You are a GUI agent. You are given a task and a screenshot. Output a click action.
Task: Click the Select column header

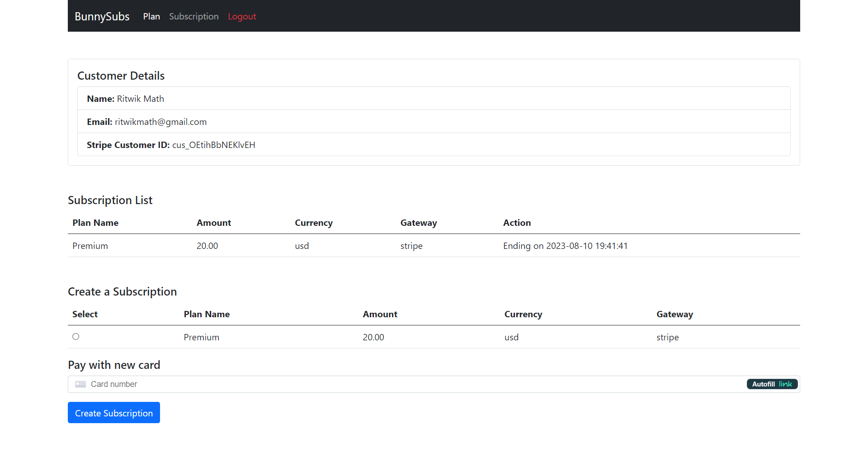click(x=85, y=314)
